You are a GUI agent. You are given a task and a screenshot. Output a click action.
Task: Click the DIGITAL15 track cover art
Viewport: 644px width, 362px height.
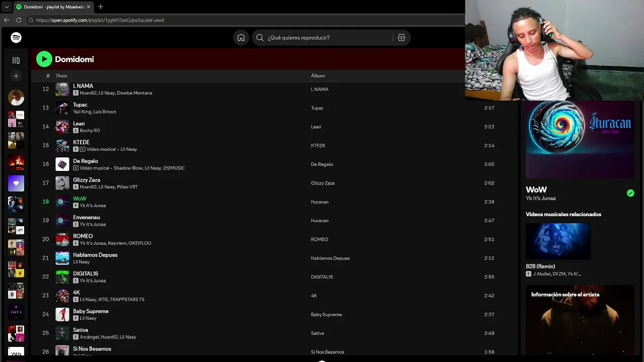pyautogui.click(x=62, y=277)
